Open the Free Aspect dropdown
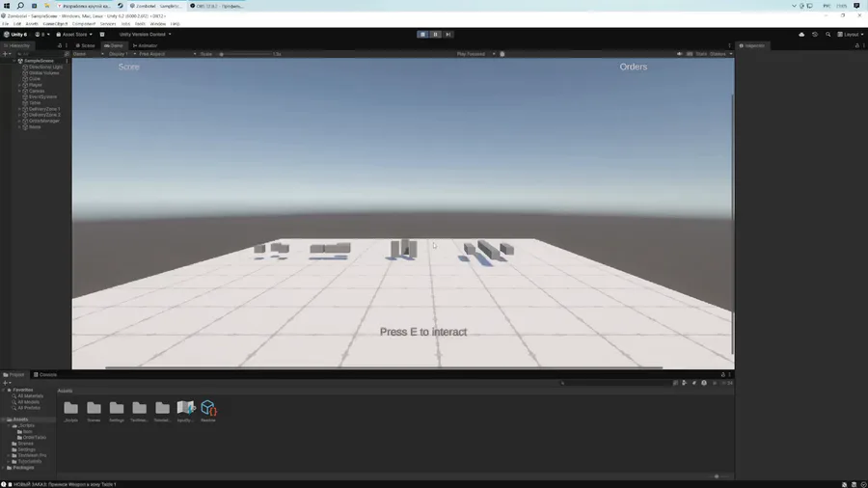The height and width of the screenshot is (488, 868). [167, 54]
